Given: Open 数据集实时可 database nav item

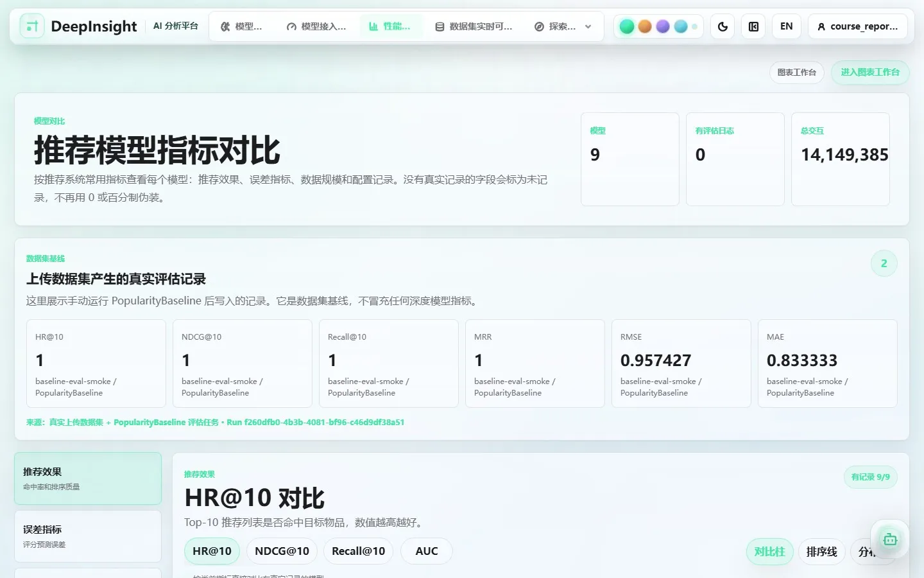Looking at the screenshot, I should point(474,26).
